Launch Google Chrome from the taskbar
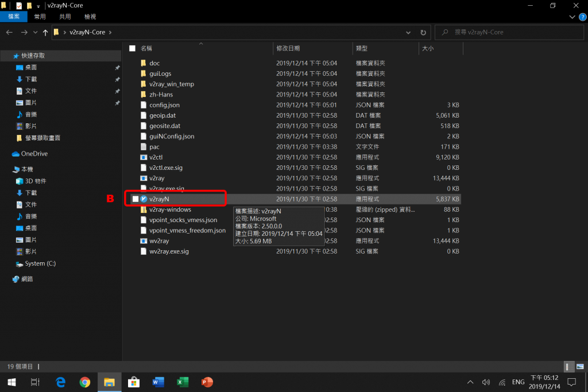The height and width of the screenshot is (392, 588). (85, 382)
